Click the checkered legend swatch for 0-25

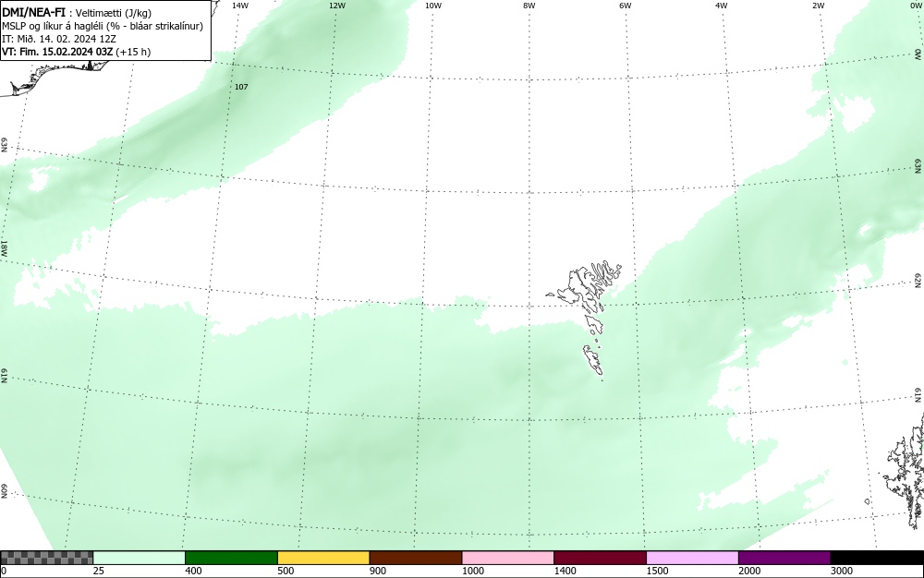click(x=46, y=558)
